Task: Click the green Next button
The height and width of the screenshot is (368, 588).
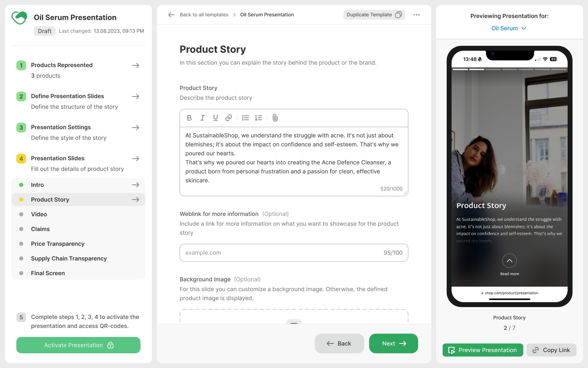Action: coord(394,343)
